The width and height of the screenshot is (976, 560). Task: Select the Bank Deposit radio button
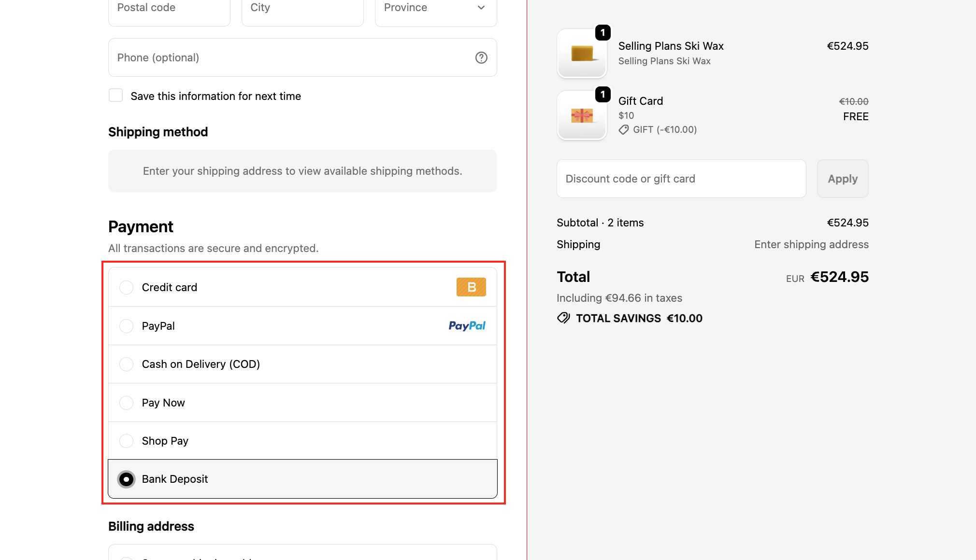pyautogui.click(x=126, y=479)
